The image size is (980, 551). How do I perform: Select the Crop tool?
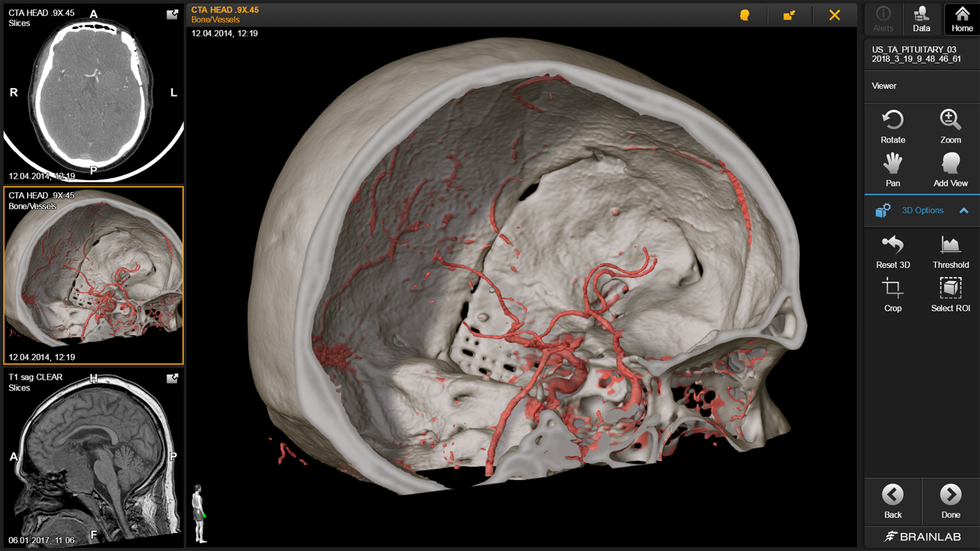pos(892,294)
